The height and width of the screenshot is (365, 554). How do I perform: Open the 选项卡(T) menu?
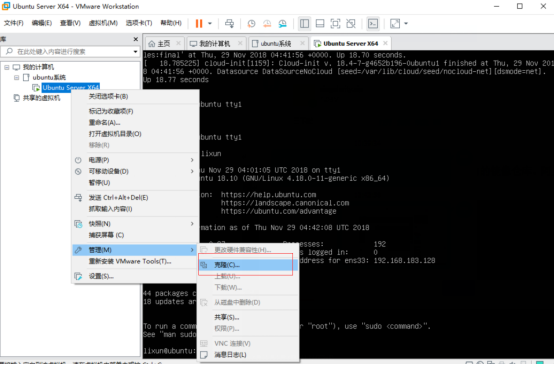tap(139, 23)
